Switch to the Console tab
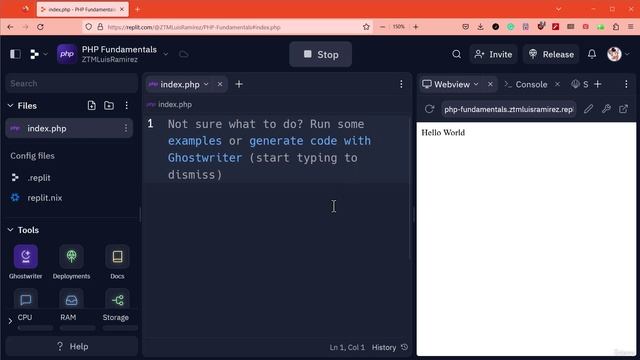Viewport: 640px width, 360px height. tap(526, 84)
